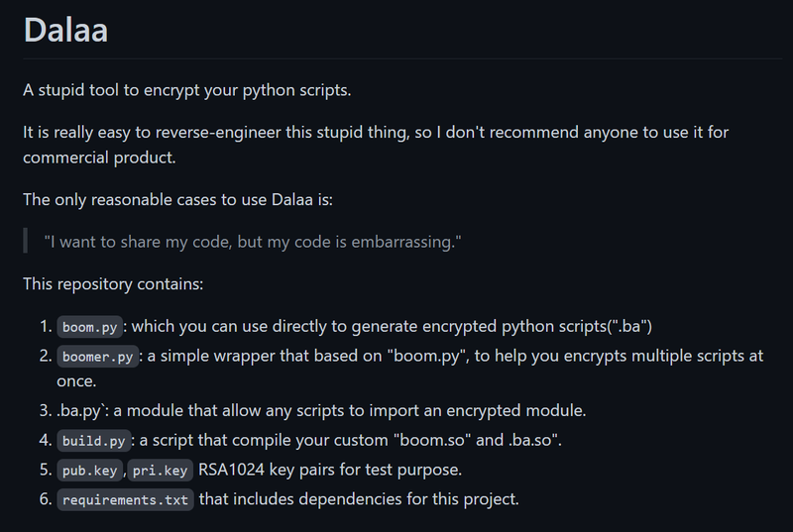
Task: Click the 'A stupid tool to encrypt' sentence
Action: point(187,90)
